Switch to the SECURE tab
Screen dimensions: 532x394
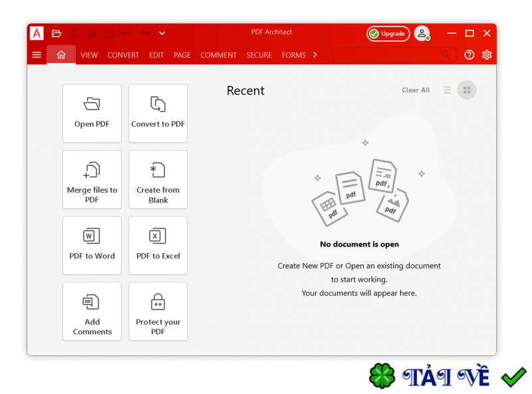pyautogui.click(x=259, y=55)
